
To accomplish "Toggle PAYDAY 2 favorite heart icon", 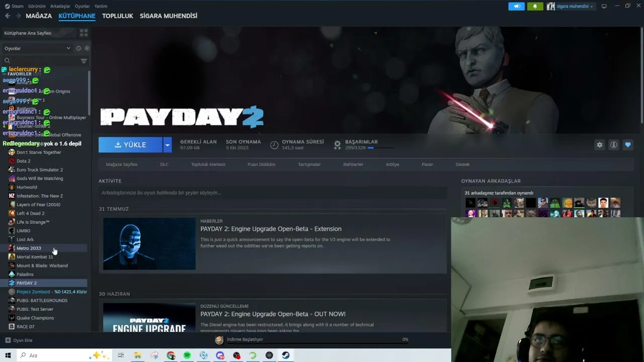I will [627, 145].
